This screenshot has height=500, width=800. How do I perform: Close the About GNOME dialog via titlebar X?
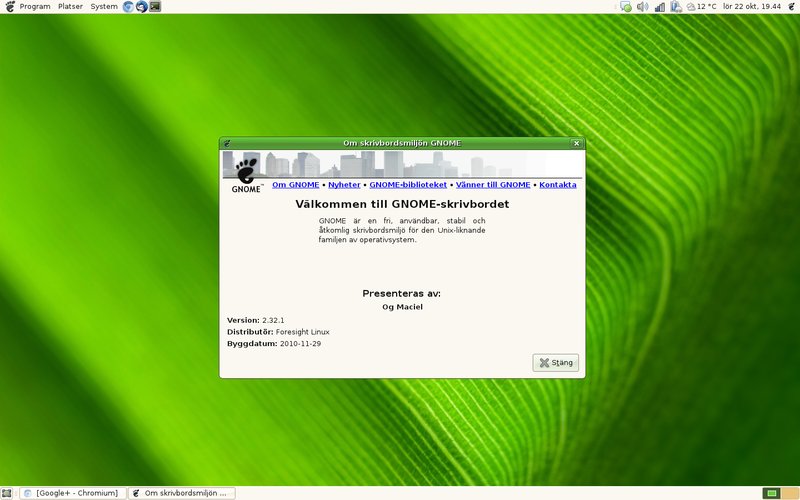(x=576, y=143)
